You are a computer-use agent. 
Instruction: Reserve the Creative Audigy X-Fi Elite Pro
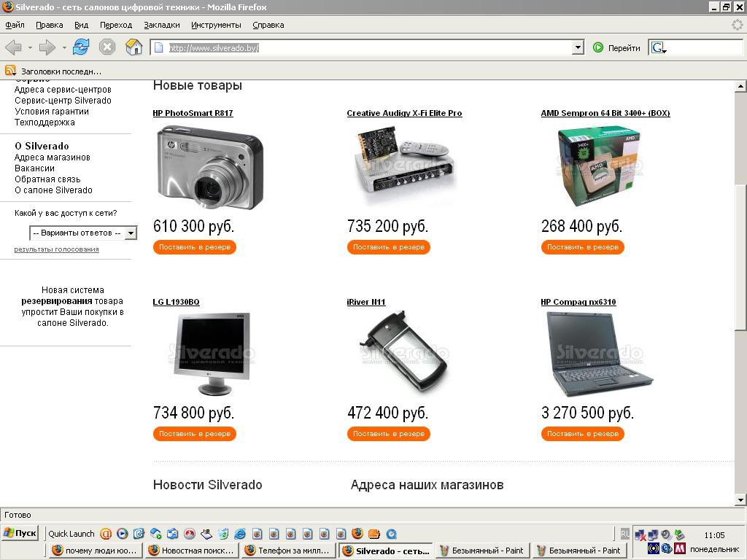tap(389, 247)
